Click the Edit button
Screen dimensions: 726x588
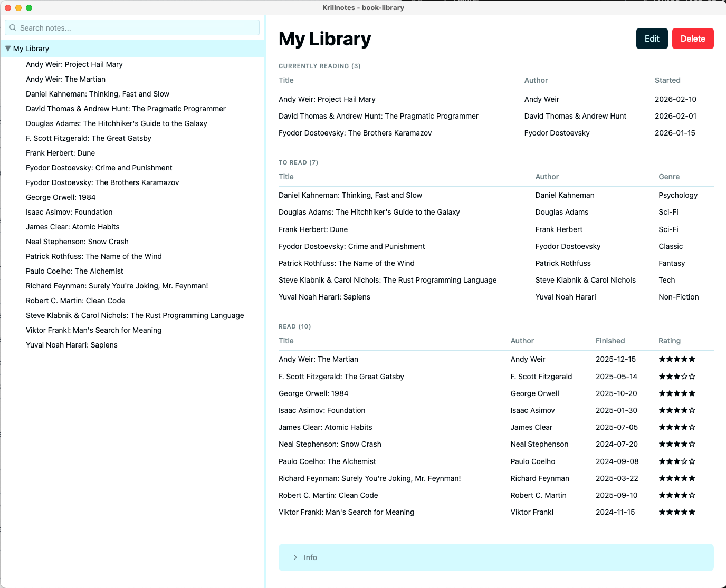tap(652, 38)
